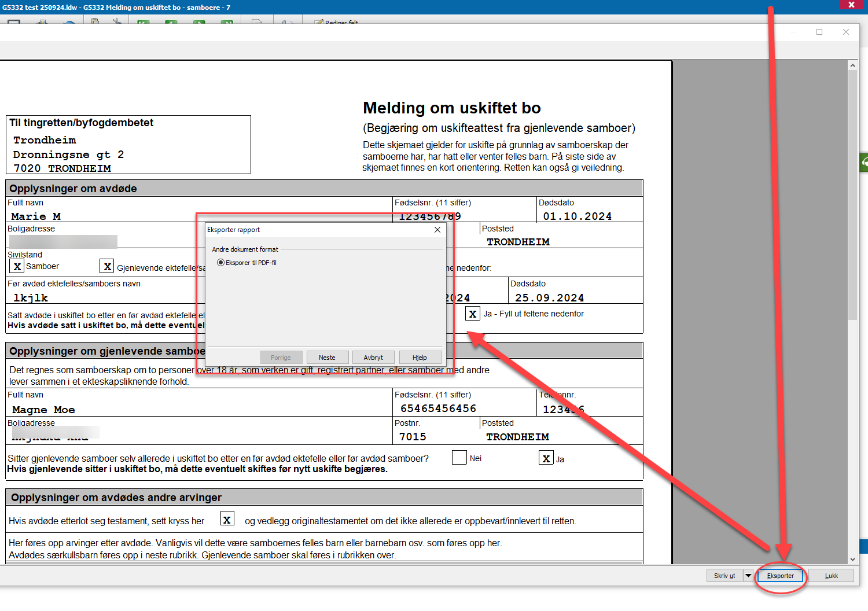Click Avbryt in the Eksporter rapport dialog

point(373,358)
